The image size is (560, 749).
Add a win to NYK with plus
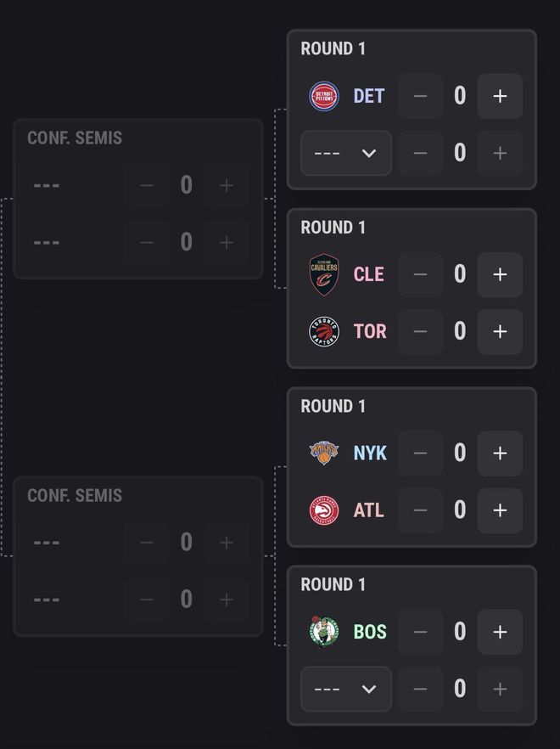tap(500, 453)
